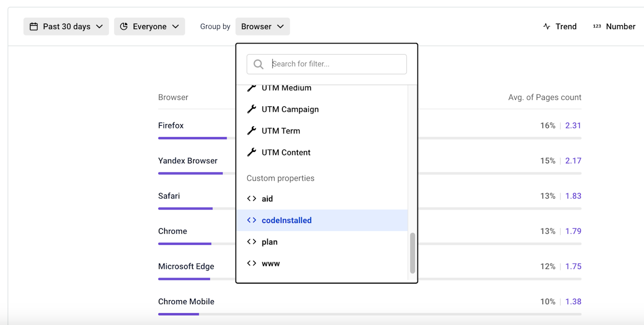Click the 1.38 value for Chrome Mobile

click(573, 301)
